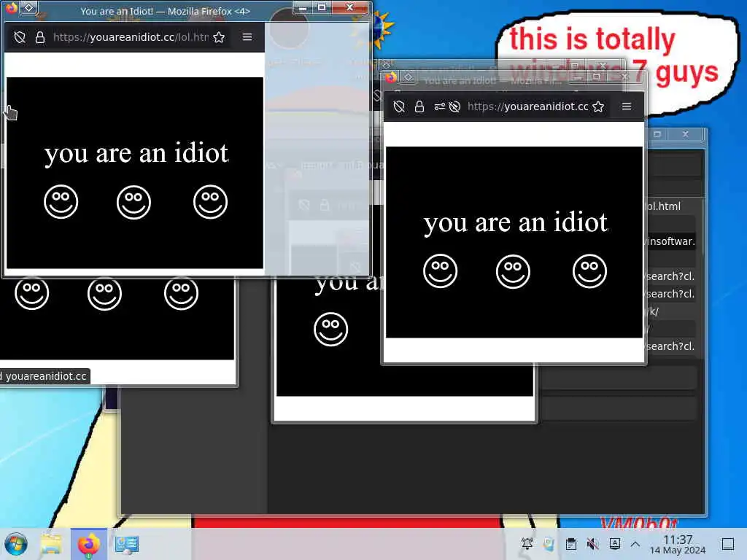The height and width of the screenshot is (560, 747).
Task: Open the clock showing 11:37
Action: point(678,544)
